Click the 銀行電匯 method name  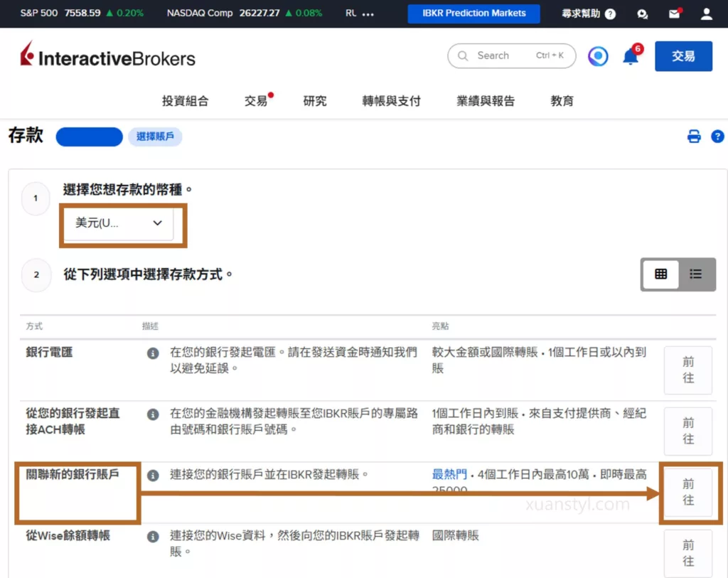pos(49,353)
